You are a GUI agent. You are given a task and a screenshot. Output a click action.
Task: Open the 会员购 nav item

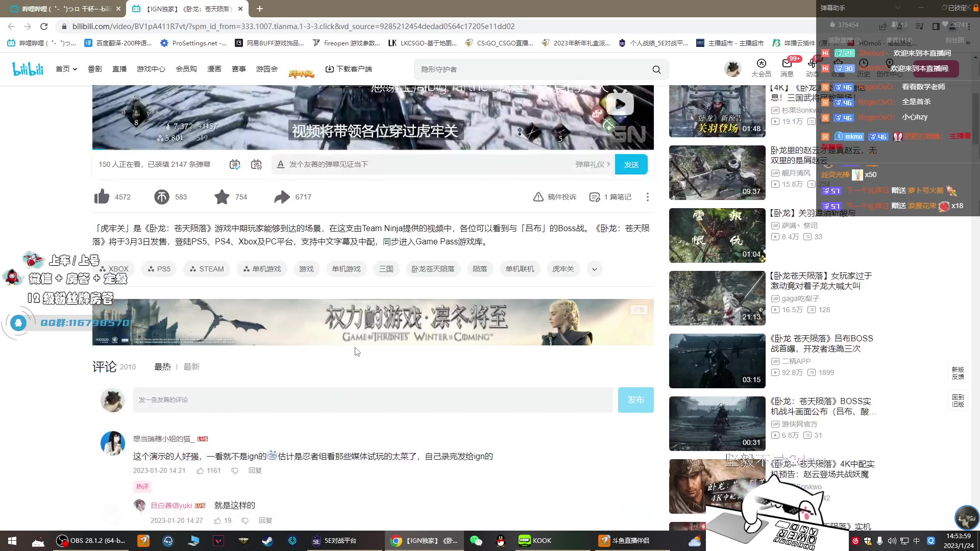186,69
